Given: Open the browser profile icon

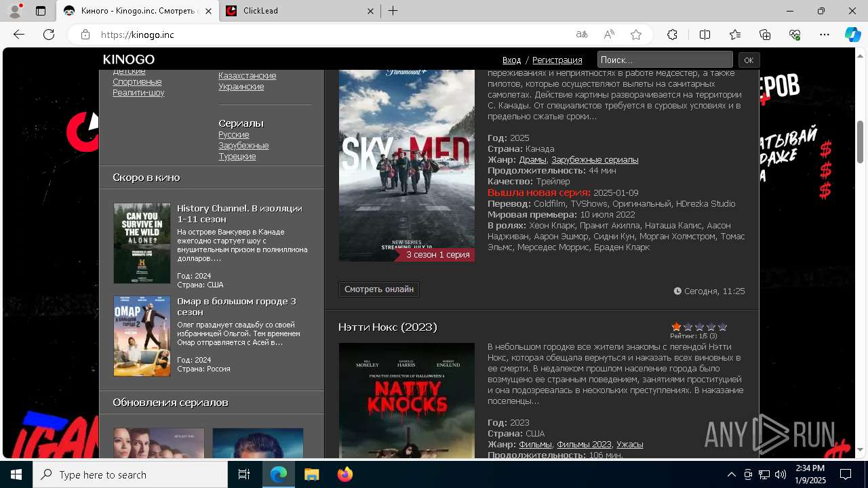Looking at the screenshot, I should tap(15, 11).
